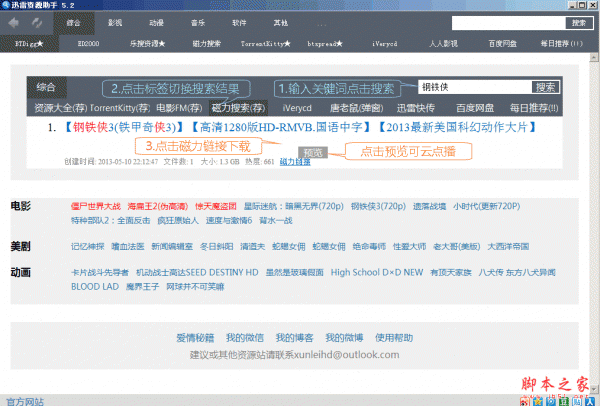Switch to the 动漫 category tab
The height and width of the screenshot is (406, 600).
pos(157,23)
